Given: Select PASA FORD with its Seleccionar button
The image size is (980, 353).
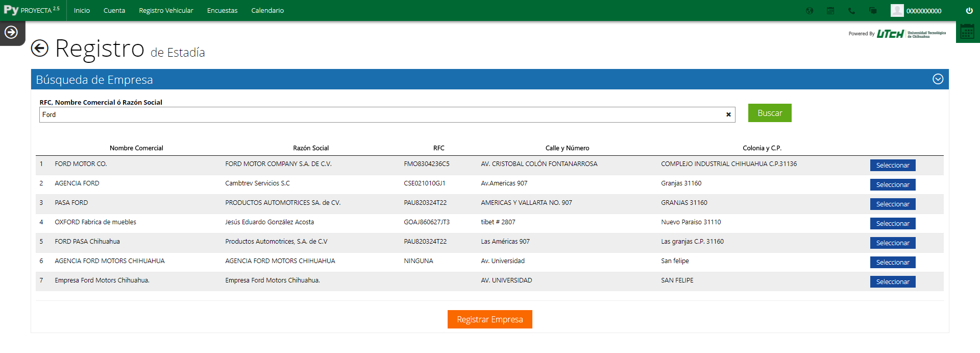Looking at the screenshot, I should (x=893, y=204).
